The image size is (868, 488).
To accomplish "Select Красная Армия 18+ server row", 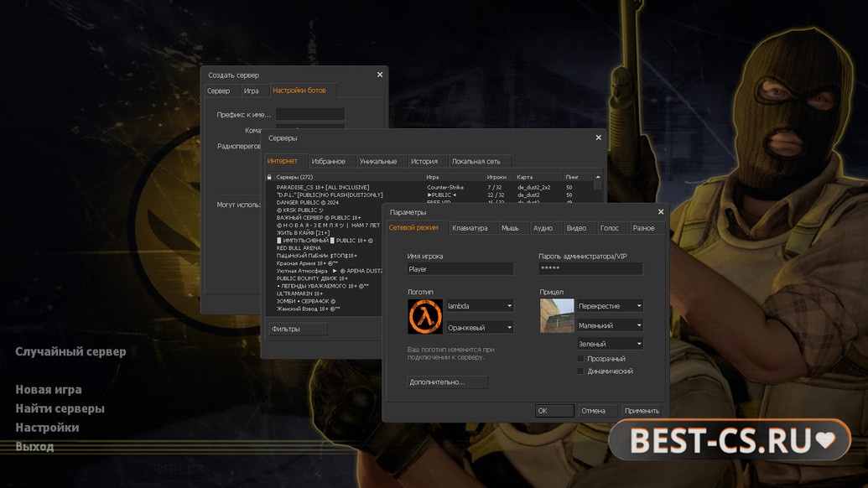I will [x=325, y=263].
